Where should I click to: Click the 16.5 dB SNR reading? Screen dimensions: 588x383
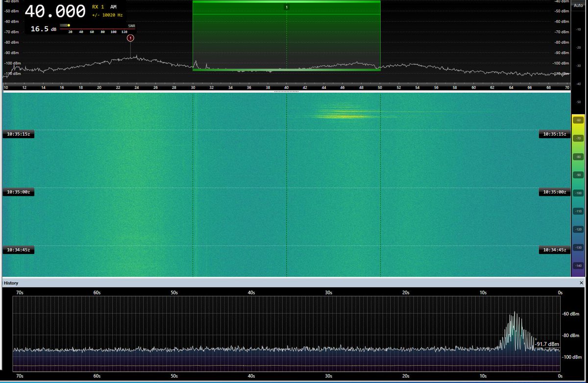[43, 29]
